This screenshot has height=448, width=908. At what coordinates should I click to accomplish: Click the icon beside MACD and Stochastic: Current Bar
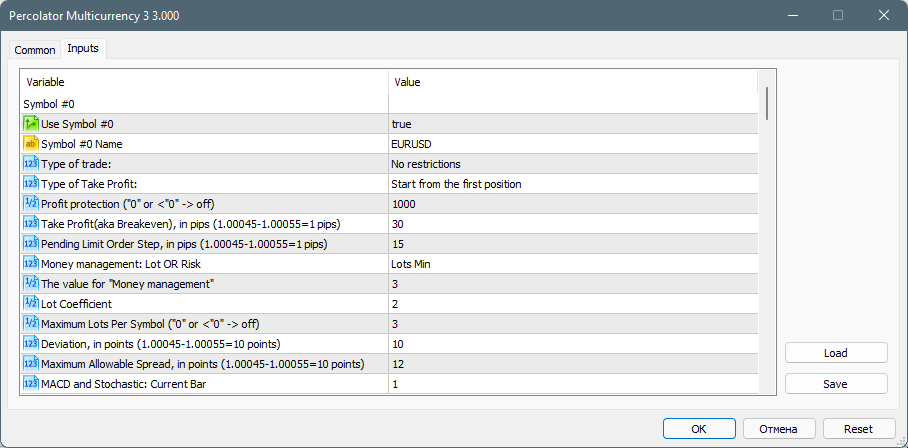(31, 384)
